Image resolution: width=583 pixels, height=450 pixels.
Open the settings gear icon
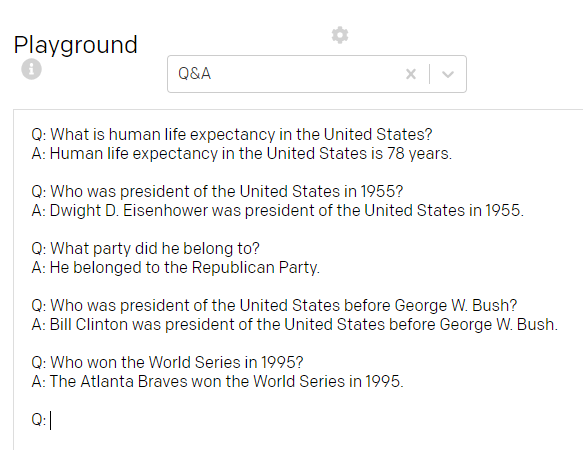pos(340,35)
